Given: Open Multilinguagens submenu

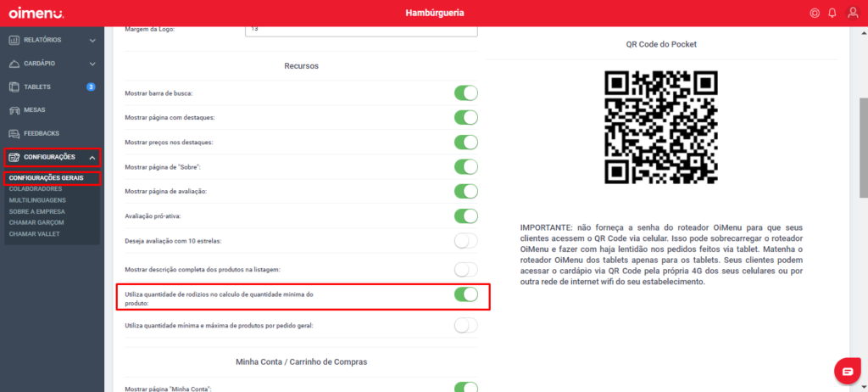Looking at the screenshot, I should [37, 200].
